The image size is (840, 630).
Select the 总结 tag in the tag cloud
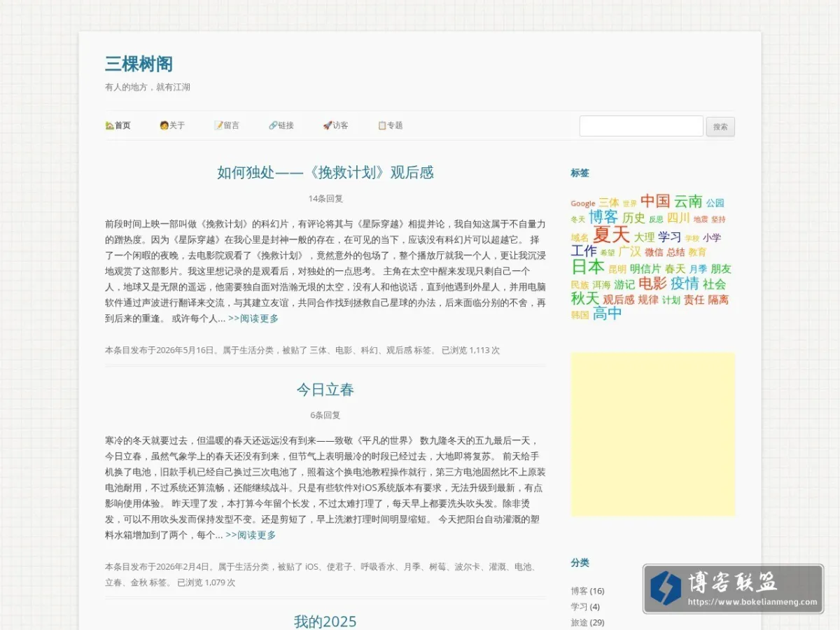click(x=675, y=252)
